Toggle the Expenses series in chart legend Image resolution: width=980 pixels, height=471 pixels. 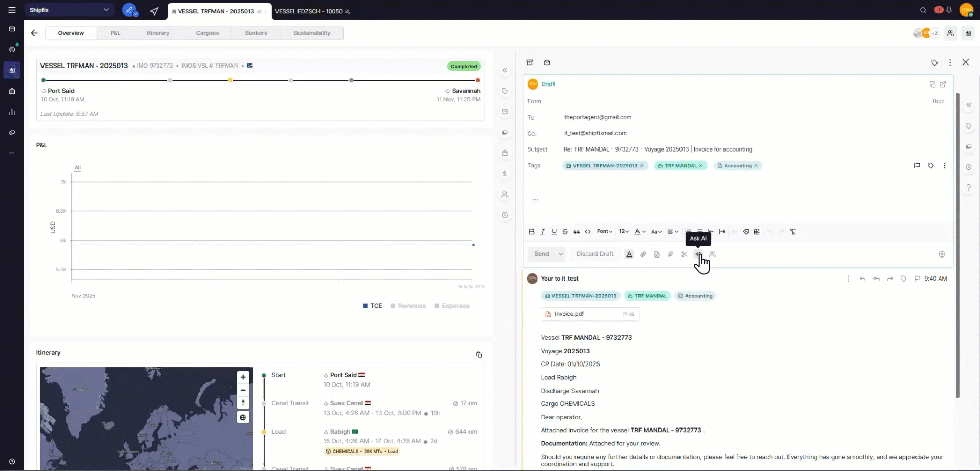pos(452,306)
